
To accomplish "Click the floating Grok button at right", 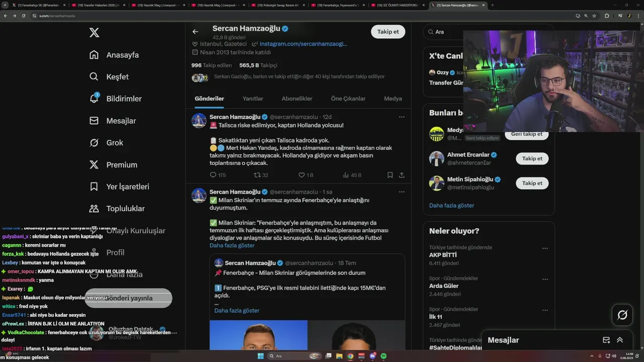I will [x=622, y=315].
